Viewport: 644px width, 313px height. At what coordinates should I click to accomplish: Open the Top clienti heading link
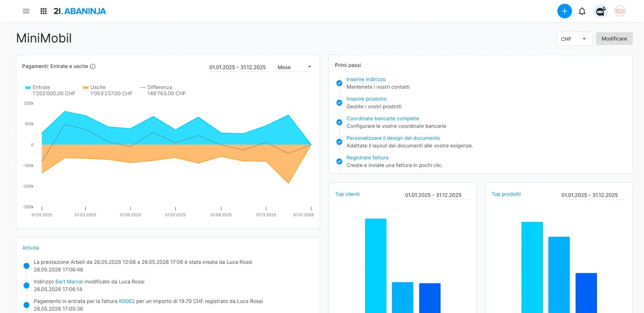[x=347, y=194]
